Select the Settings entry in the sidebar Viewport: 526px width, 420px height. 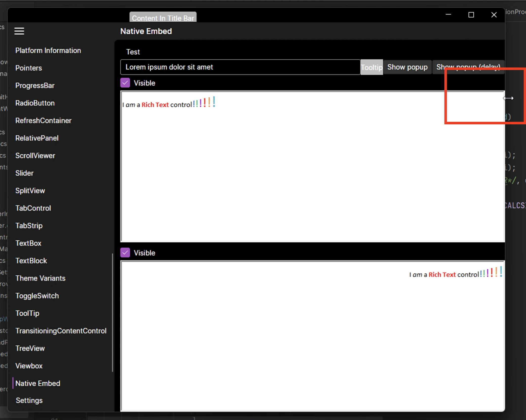point(29,400)
